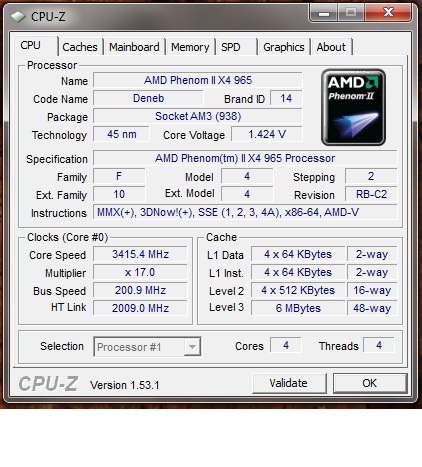Click the Instructions value field
Screen dimensions: 422x467
245,212
